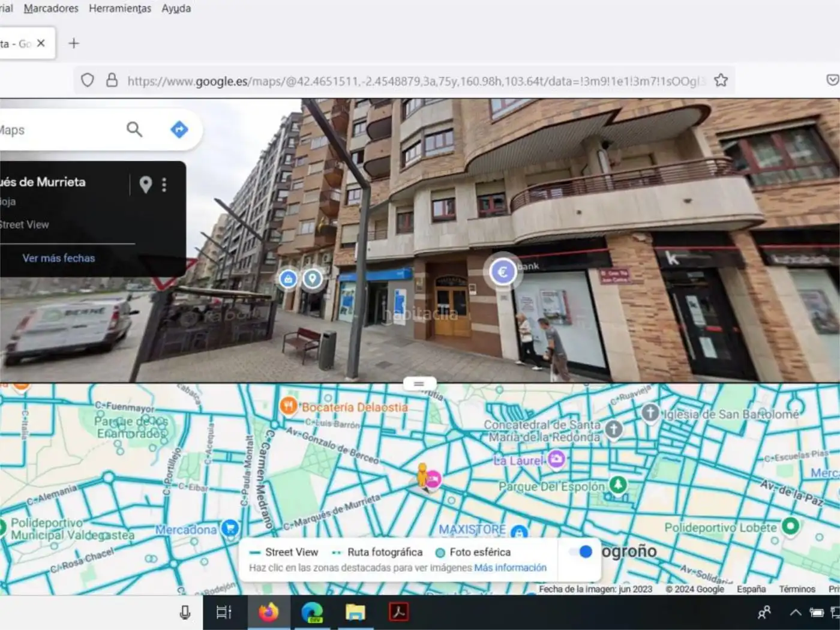Bookmark this page with the star icon

[721, 80]
